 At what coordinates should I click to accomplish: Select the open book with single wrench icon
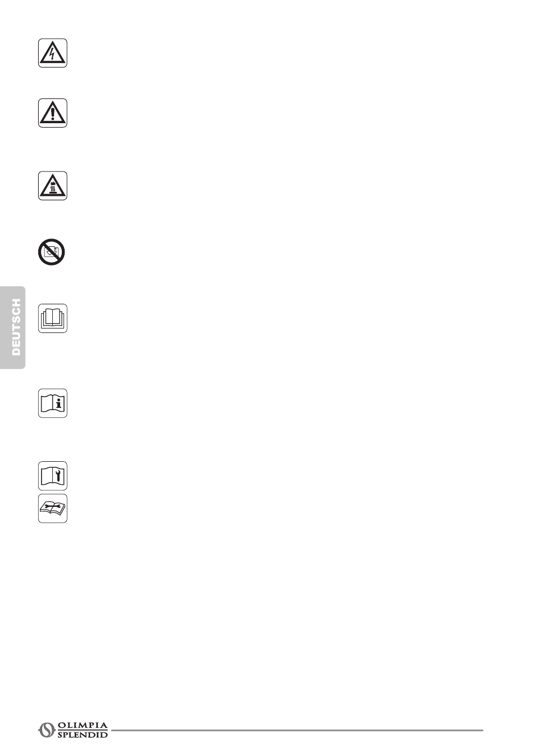pyautogui.click(x=53, y=476)
